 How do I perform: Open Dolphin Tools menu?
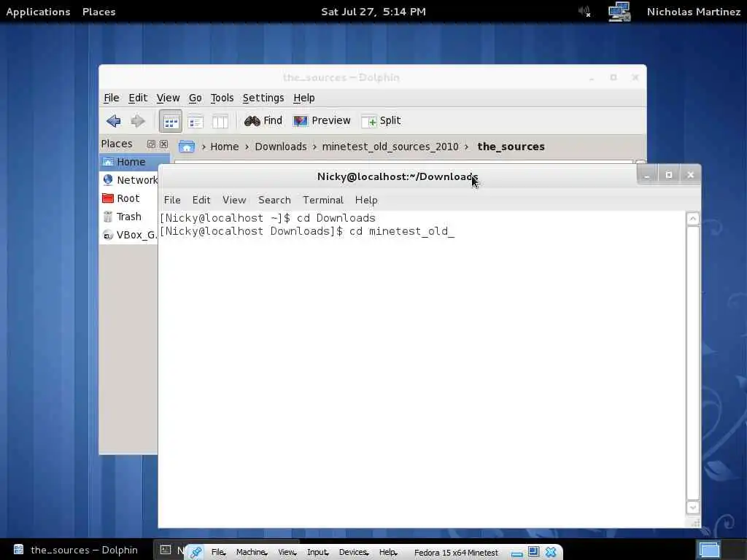[x=222, y=98]
